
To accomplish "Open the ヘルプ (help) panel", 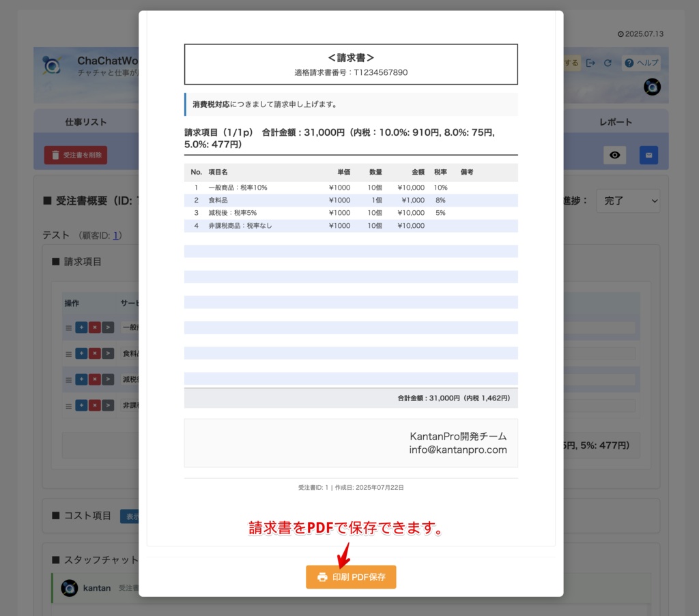I will [640, 63].
